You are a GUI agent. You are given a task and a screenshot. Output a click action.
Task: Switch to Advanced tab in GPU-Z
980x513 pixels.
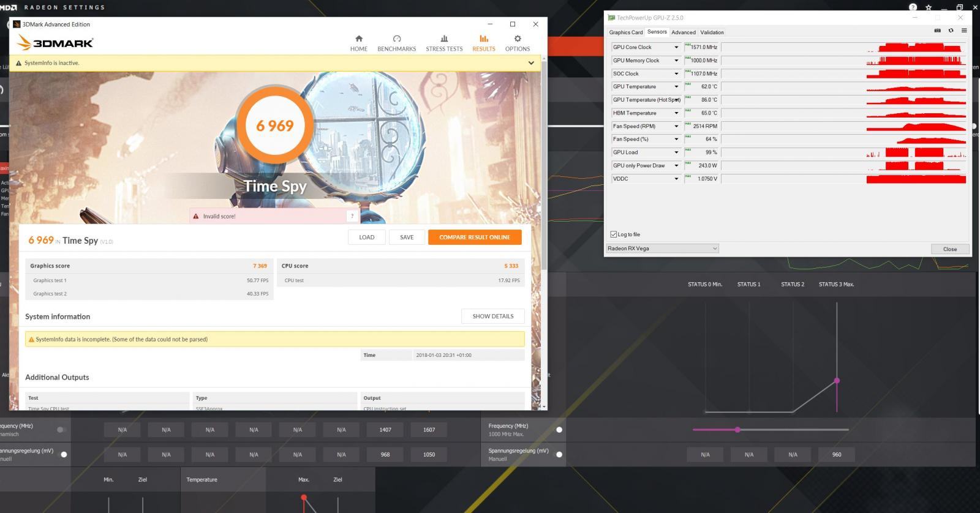tap(684, 32)
